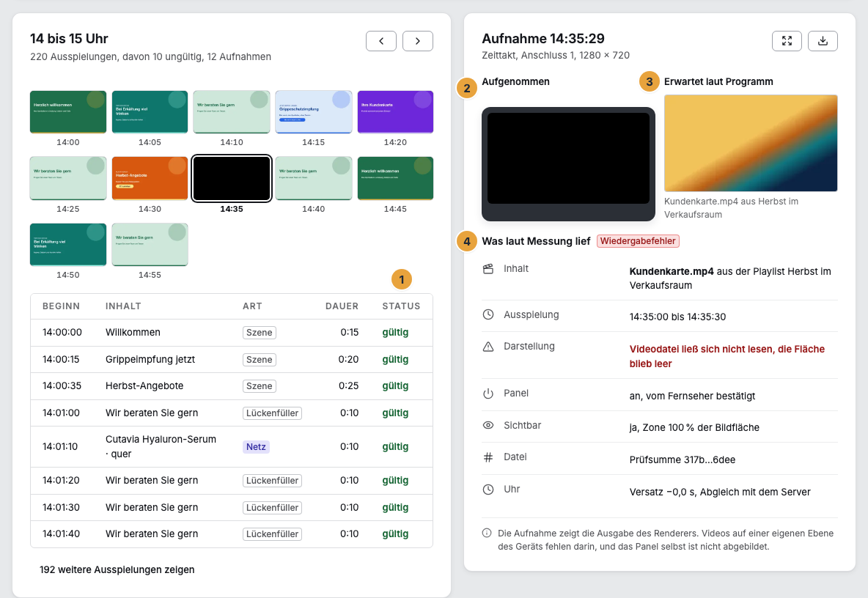Choose the 14:15 Grippeschutzimpfung thumbnail

[x=313, y=111]
